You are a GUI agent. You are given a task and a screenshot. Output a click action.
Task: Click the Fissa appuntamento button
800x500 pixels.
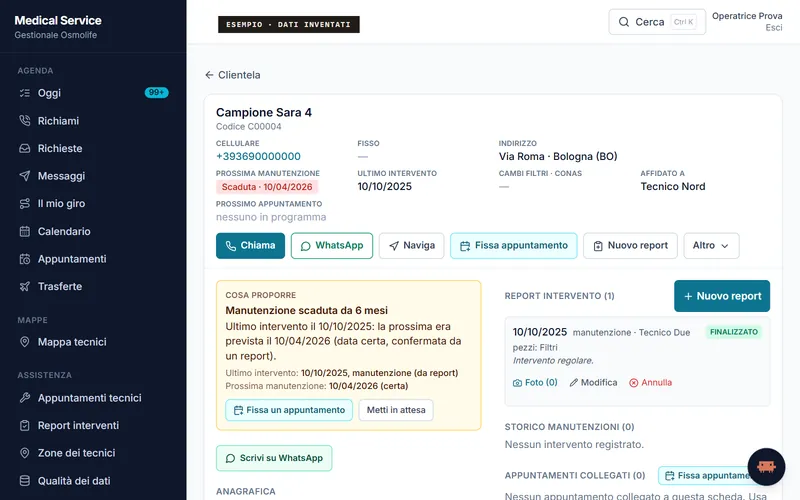click(x=514, y=245)
